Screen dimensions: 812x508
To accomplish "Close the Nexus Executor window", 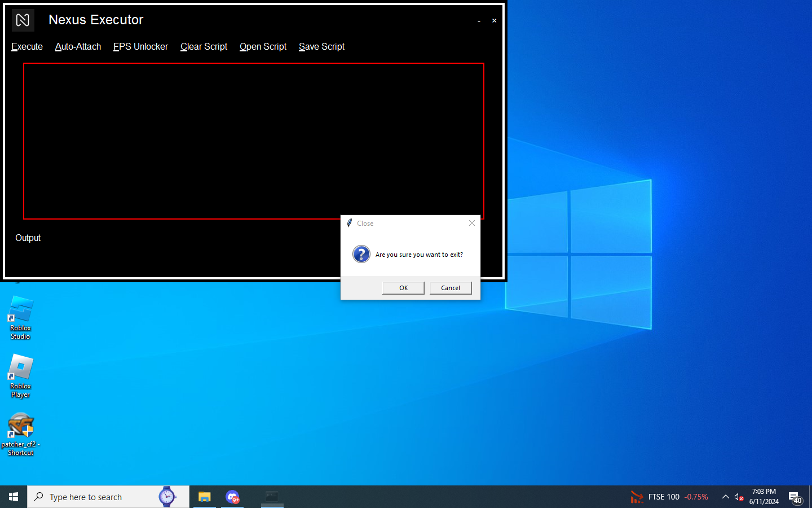I will click(x=495, y=21).
